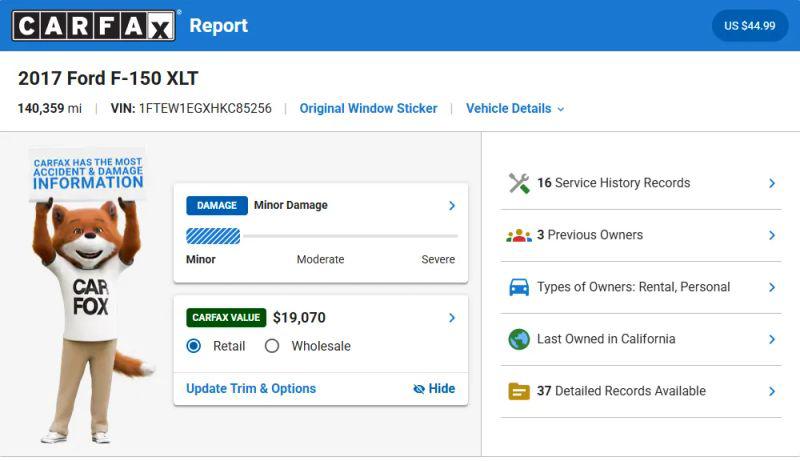Click the crossed-eye Hide icon
The height and width of the screenshot is (461, 800).
coord(419,389)
